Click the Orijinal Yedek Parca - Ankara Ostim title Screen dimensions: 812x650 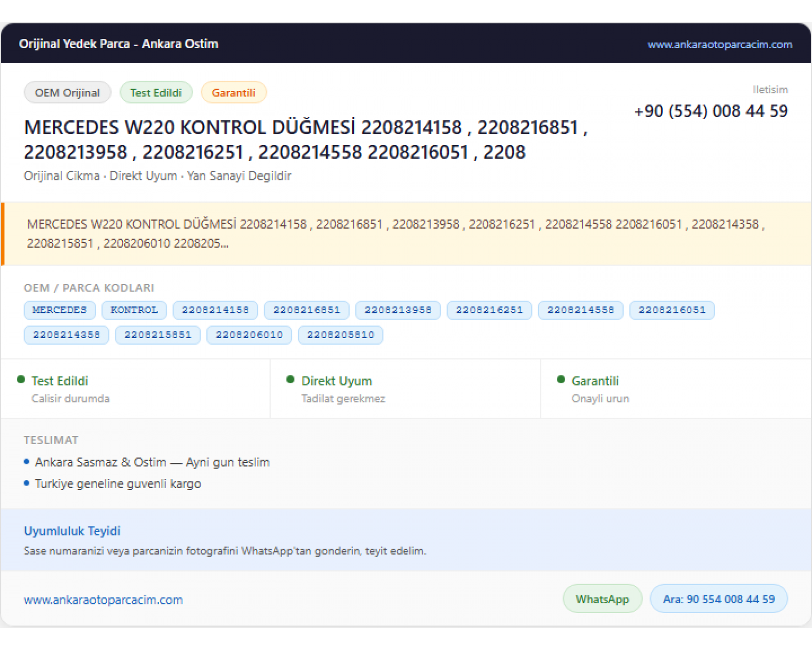[x=119, y=44]
